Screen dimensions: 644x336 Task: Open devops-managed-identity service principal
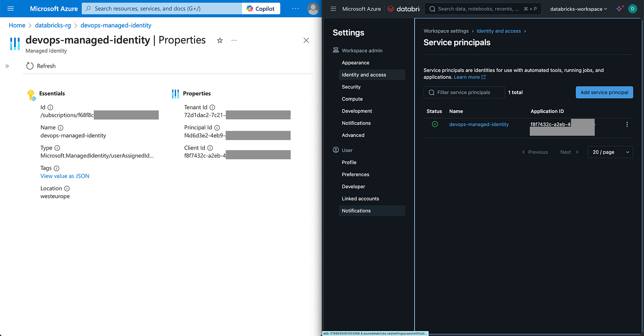479,124
